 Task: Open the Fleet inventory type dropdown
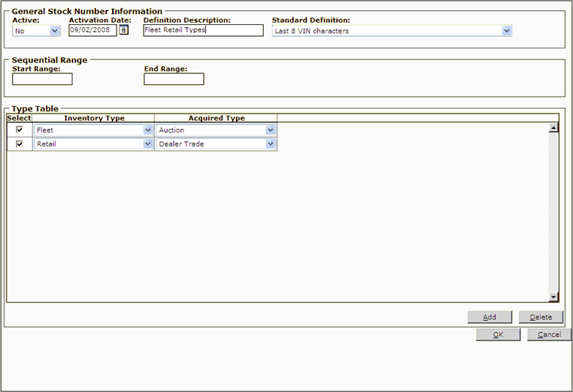94,130
